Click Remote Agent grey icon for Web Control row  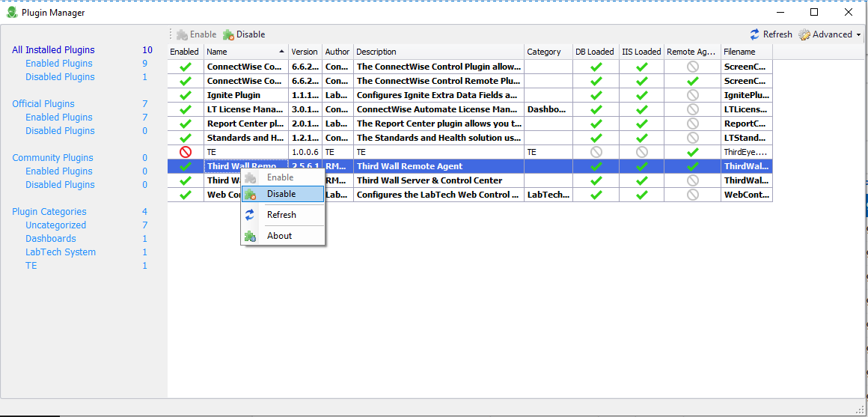692,195
